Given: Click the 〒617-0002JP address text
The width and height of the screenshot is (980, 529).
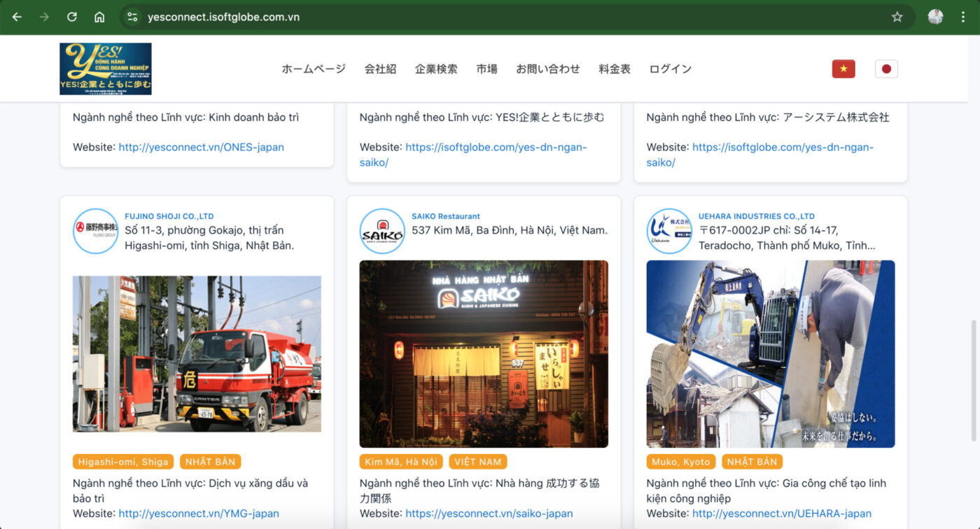Looking at the screenshot, I should pos(787,238).
